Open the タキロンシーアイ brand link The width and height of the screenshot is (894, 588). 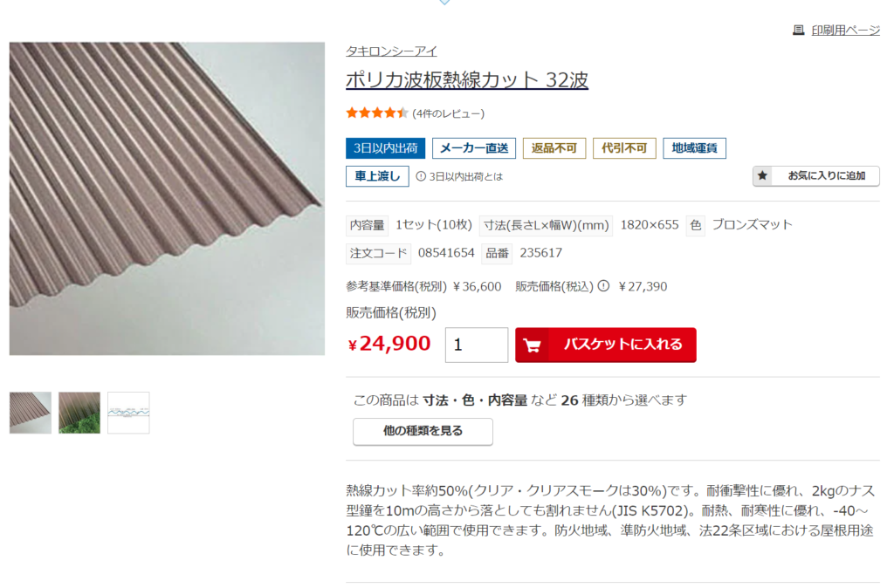pyautogui.click(x=391, y=51)
